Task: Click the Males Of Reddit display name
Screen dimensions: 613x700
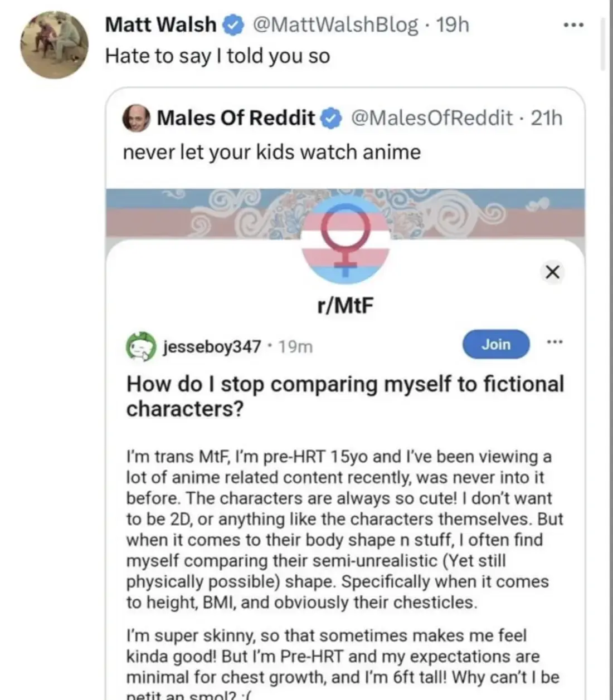Action: [x=236, y=118]
